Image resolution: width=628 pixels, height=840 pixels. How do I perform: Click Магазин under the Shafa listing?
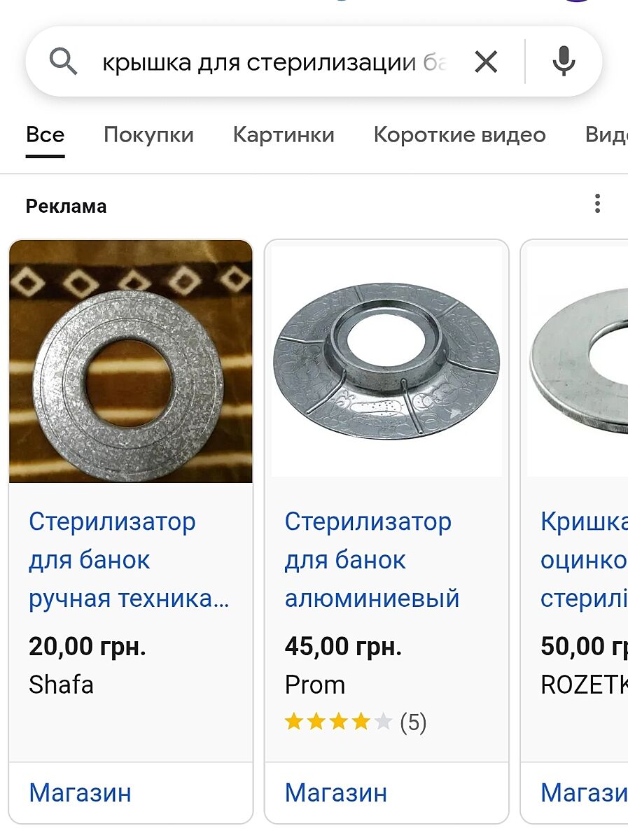(80, 792)
